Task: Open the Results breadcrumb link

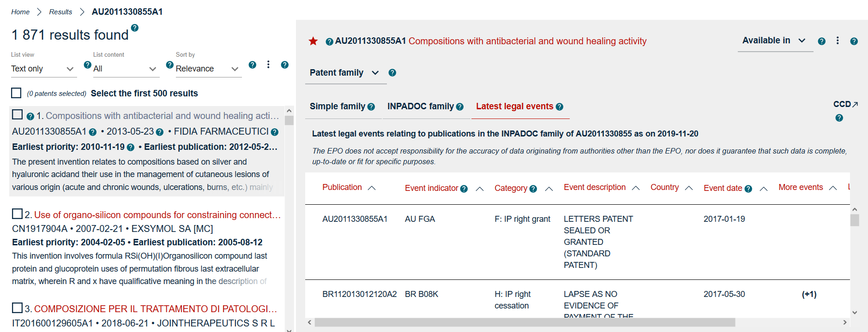Action: (x=60, y=12)
